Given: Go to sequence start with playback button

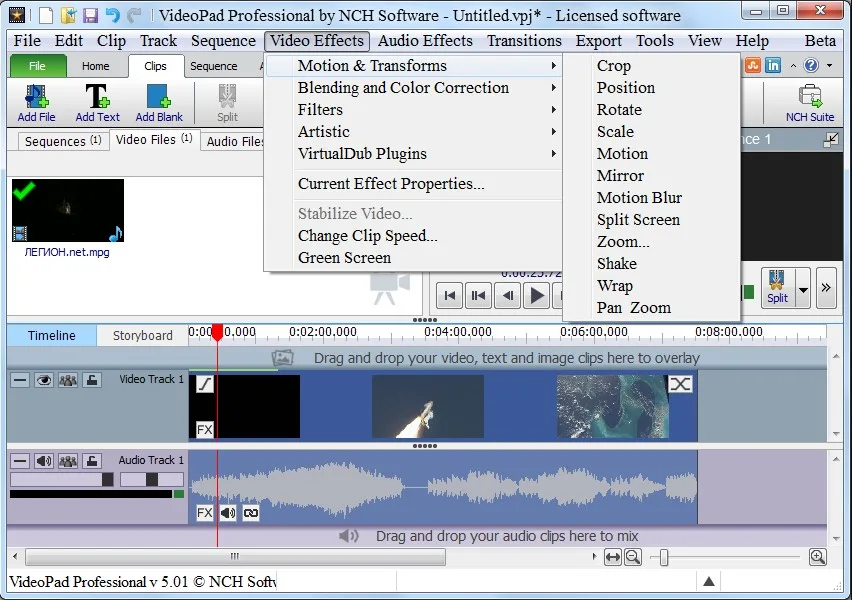Looking at the screenshot, I should coord(449,296).
